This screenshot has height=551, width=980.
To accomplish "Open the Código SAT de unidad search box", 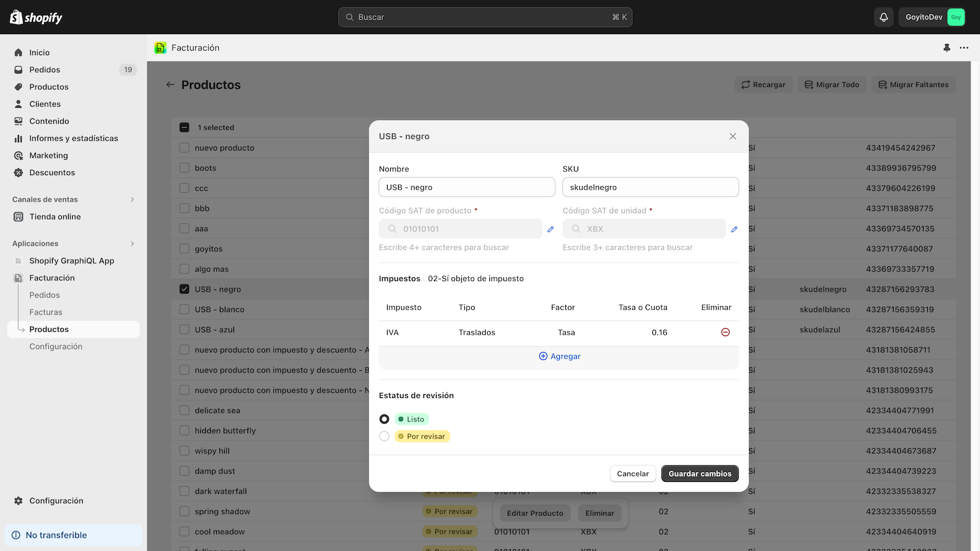I will pyautogui.click(x=644, y=229).
